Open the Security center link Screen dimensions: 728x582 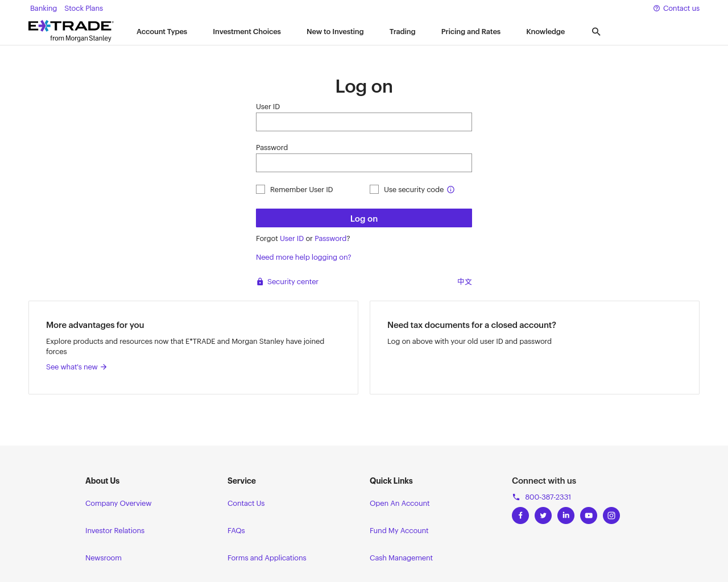(x=287, y=282)
